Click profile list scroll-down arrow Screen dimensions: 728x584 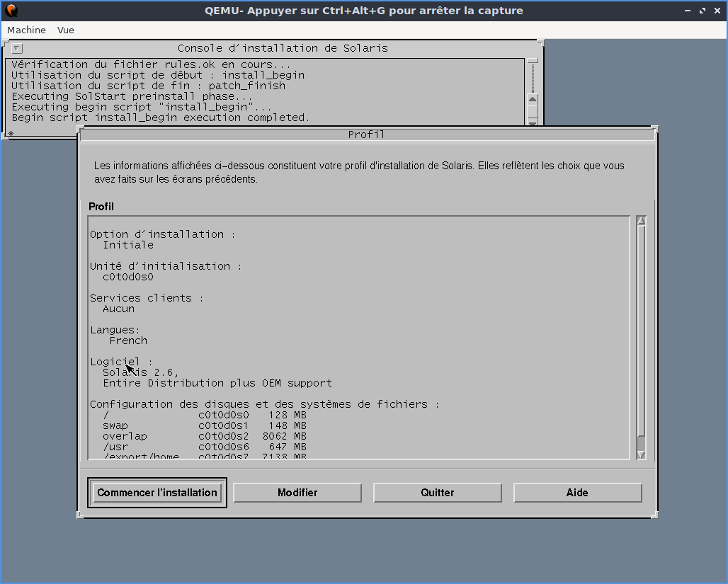click(641, 454)
